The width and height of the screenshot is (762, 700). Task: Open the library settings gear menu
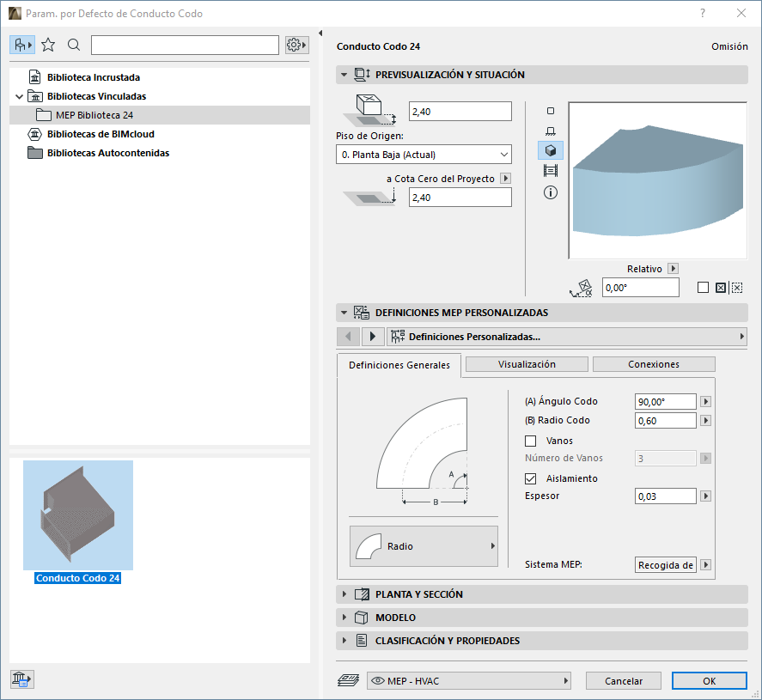coord(296,45)
